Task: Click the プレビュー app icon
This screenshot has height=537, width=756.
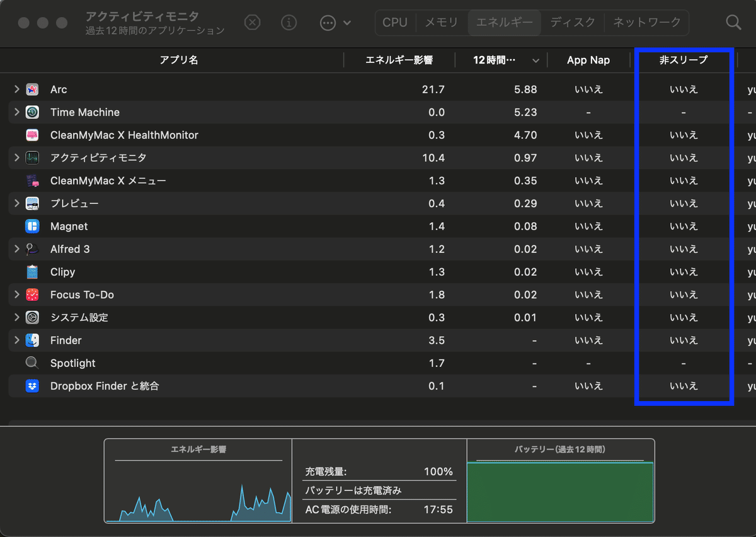Action: (x=32, y=203)
